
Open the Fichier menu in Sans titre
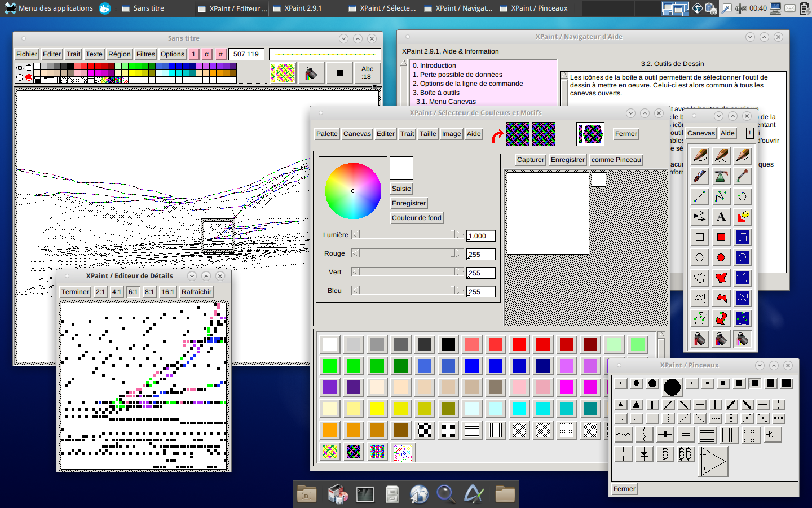click(x=27, y=54)
